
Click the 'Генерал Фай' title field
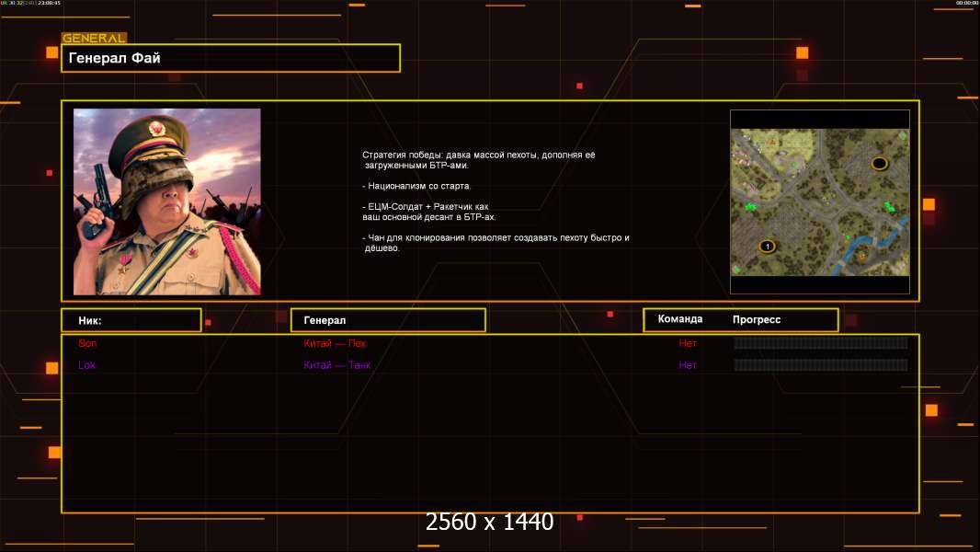pos(231,58)
